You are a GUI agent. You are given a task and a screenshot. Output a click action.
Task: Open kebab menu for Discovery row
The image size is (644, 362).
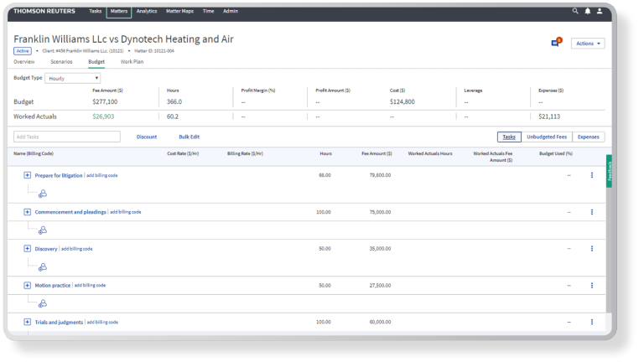pyautogui.click(x=592, y=249)
